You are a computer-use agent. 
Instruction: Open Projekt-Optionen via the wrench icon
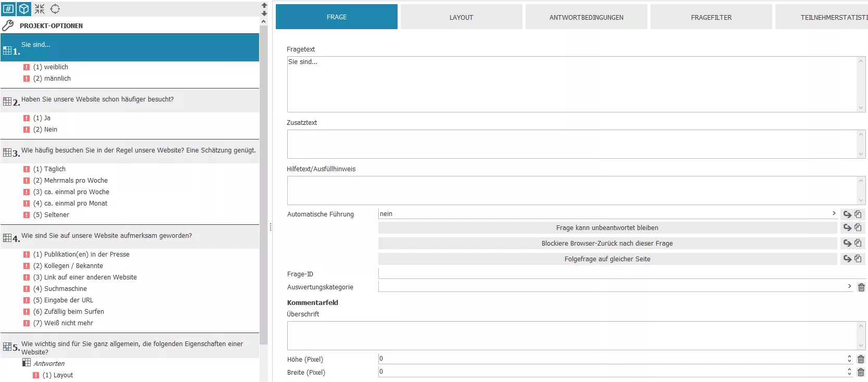coord(8,26)
